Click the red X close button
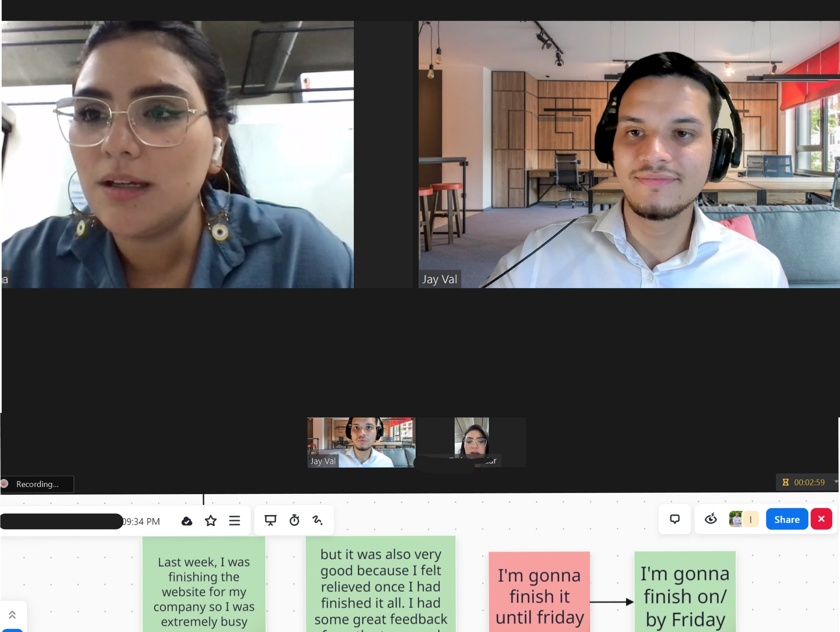 pos(821,519)
